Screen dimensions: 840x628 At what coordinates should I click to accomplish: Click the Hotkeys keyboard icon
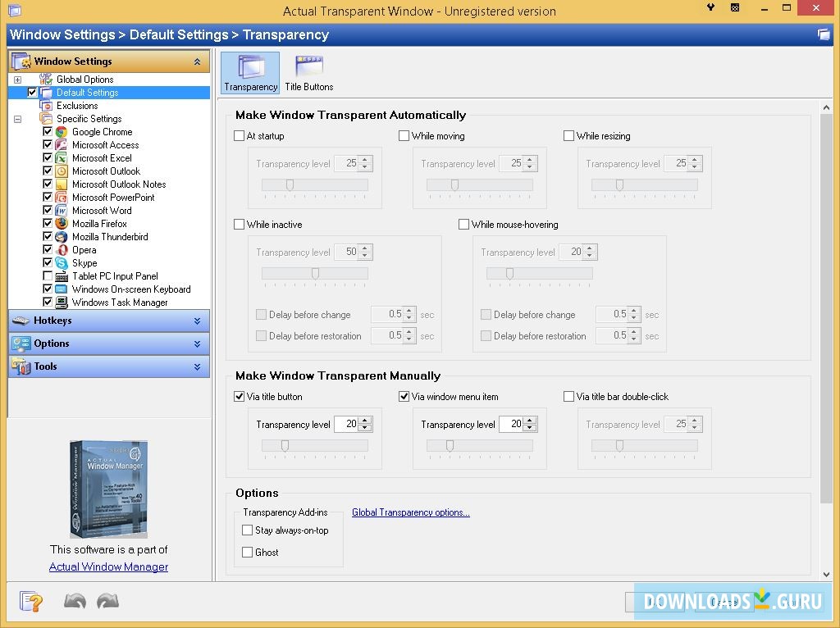(21, 321)
